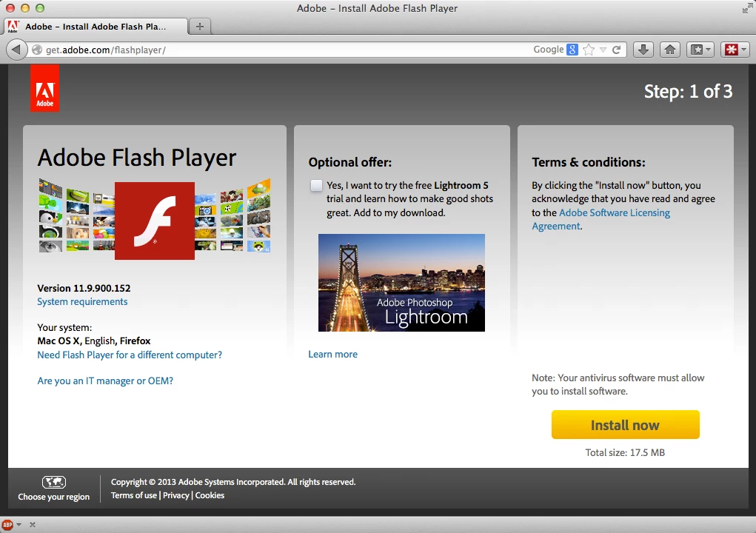Viewport: 756px width, 533px height.
Task: Open the Learn more link
Action: point(332,354)
